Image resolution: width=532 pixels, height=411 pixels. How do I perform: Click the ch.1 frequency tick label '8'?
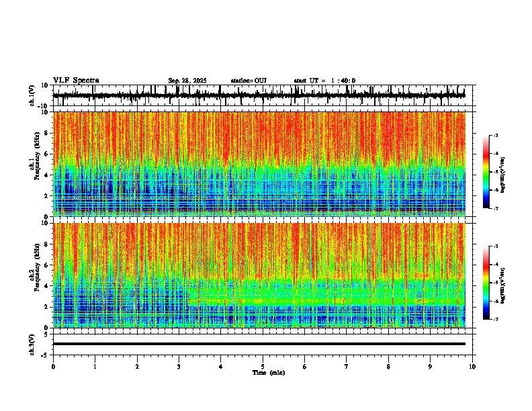point(47,133)
